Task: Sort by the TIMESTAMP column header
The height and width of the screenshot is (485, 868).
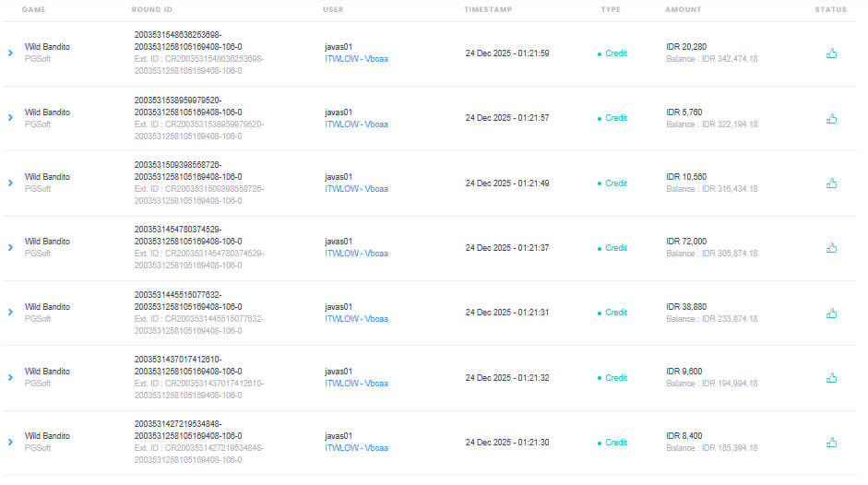Action: 488,9
